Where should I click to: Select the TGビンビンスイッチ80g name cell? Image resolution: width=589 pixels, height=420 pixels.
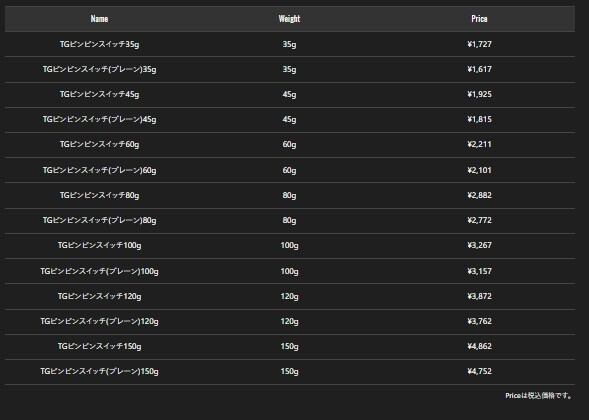[100, 195]
